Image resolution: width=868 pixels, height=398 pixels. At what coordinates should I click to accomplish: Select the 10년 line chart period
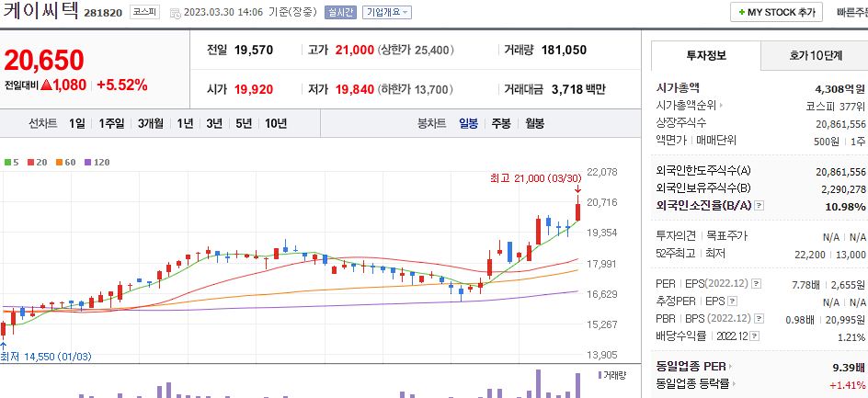click(276, 123)
